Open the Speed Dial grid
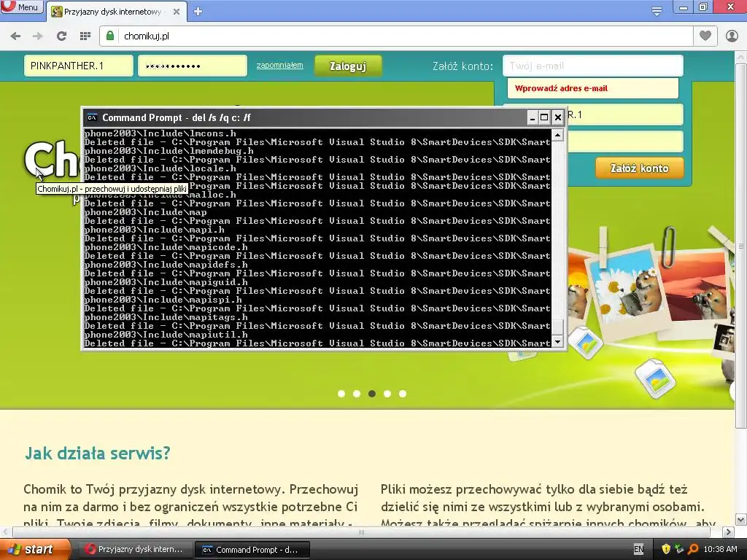The image size is (747, 560). coord(85,36)
